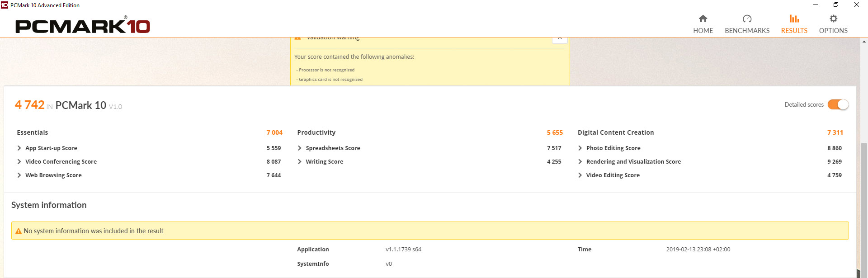Close the validation warning banner
868x278 pixels.
click(x=560, y=39)
